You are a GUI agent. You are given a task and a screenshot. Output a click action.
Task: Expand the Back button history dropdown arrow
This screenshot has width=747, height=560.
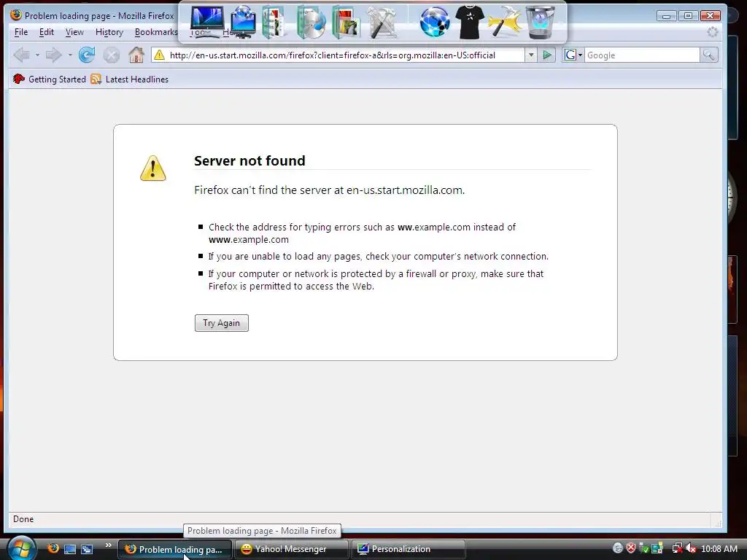tap(37, 55)
